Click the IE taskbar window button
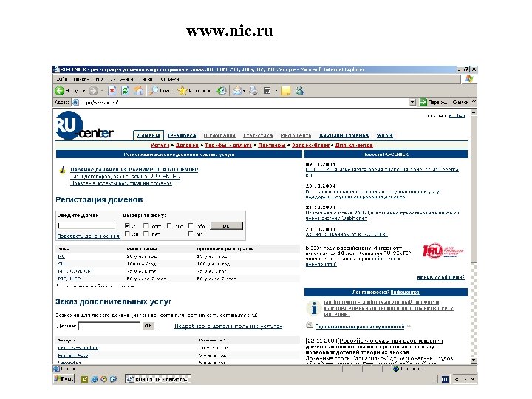The image size is (532, 399). pos(158,379)
